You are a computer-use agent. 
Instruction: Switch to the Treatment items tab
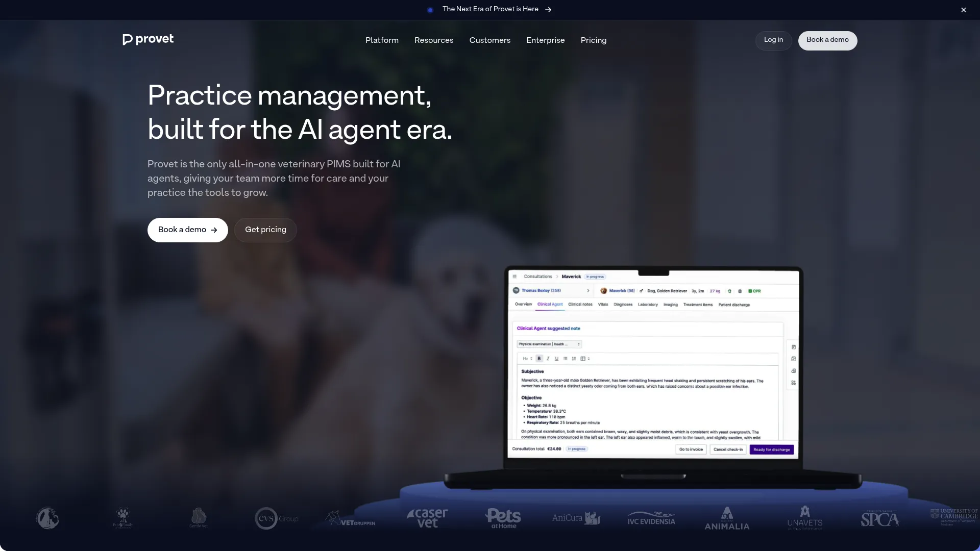pyautogui.click(x=698, y=305)
